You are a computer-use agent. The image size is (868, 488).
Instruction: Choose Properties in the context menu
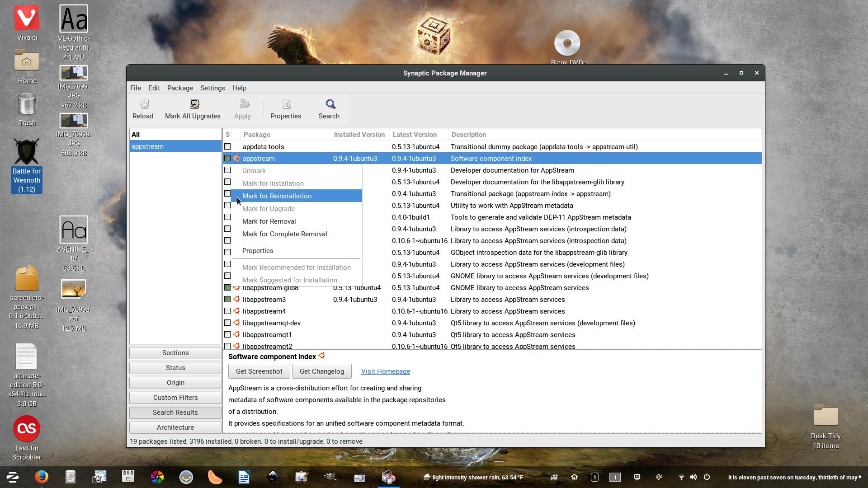coord(297,251)
